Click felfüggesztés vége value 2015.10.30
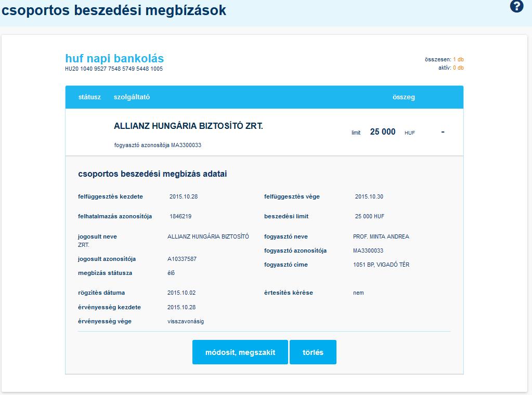This screenshot has height=395, width=532. [369, 196]
